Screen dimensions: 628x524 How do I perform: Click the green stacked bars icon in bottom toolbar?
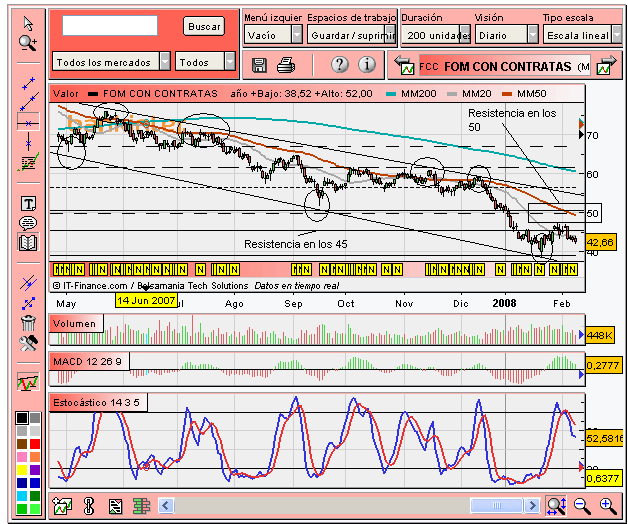tap(141, 506)
